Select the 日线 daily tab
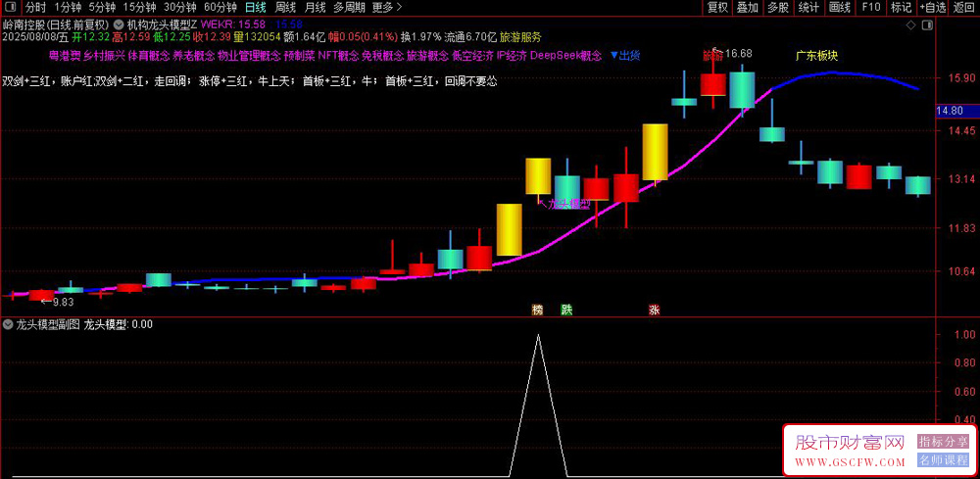980x479 pixels. [x=255, y=8]
